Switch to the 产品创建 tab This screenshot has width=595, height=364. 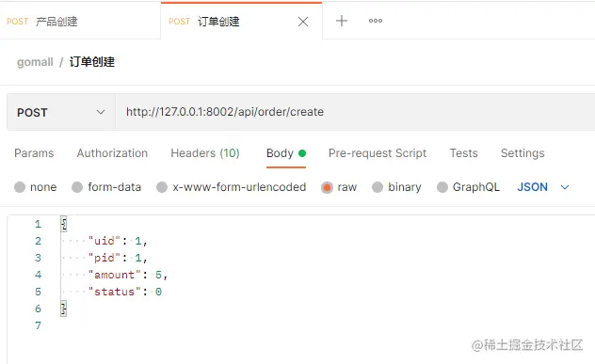pos(80,22)
